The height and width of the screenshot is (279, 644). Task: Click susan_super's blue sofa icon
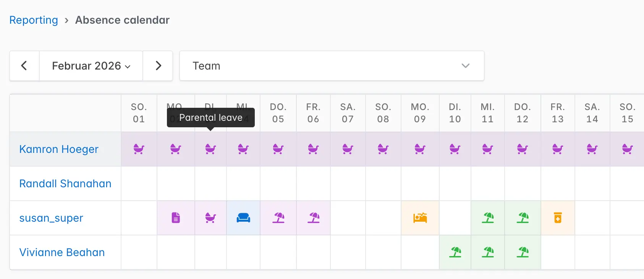243,218
